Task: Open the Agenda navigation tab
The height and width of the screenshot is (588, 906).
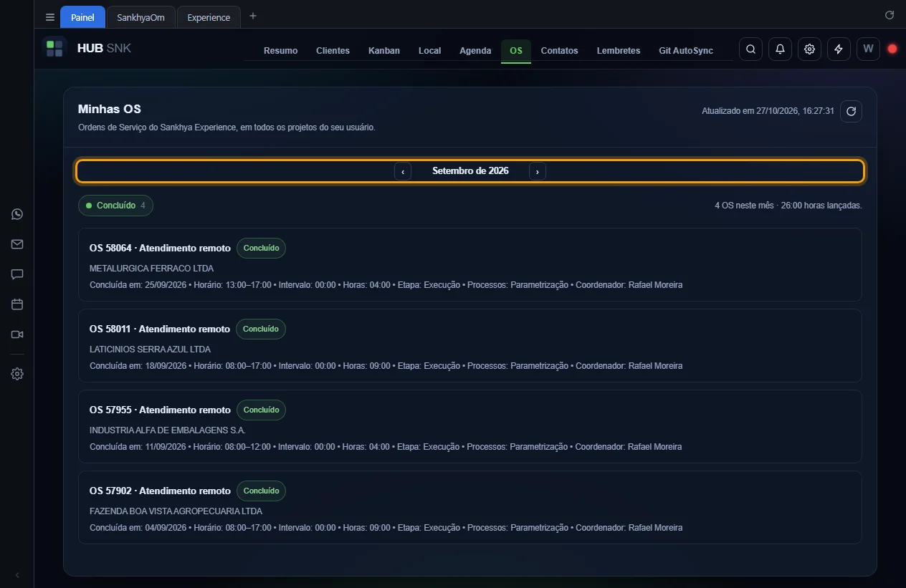Action: tap(475, 51)
